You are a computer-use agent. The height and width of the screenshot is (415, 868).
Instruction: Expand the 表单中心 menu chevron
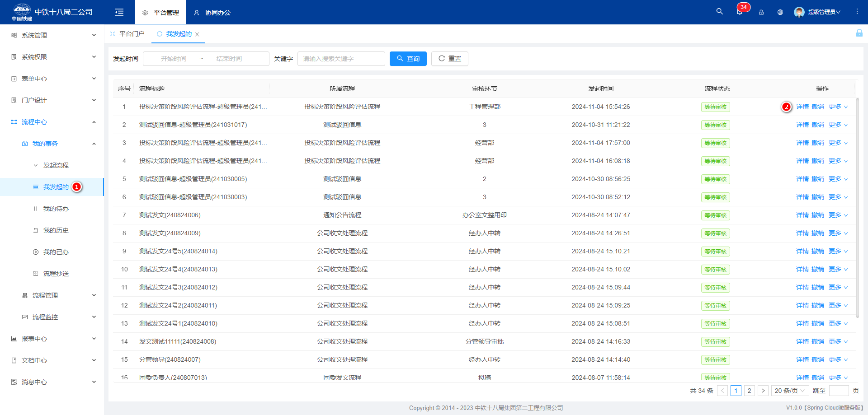[94, 79]
